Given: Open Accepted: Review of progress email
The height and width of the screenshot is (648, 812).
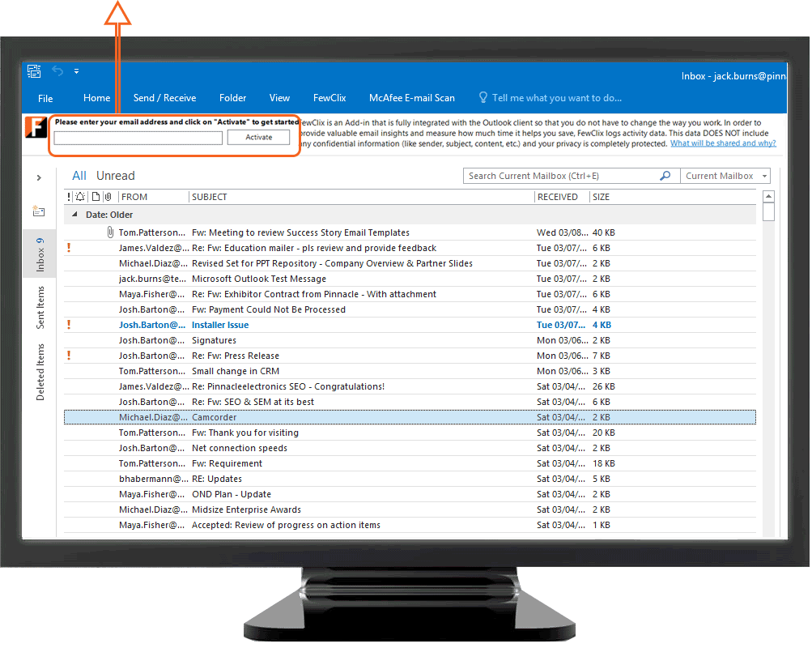Looking at the screenshot, I should [410, 525].
